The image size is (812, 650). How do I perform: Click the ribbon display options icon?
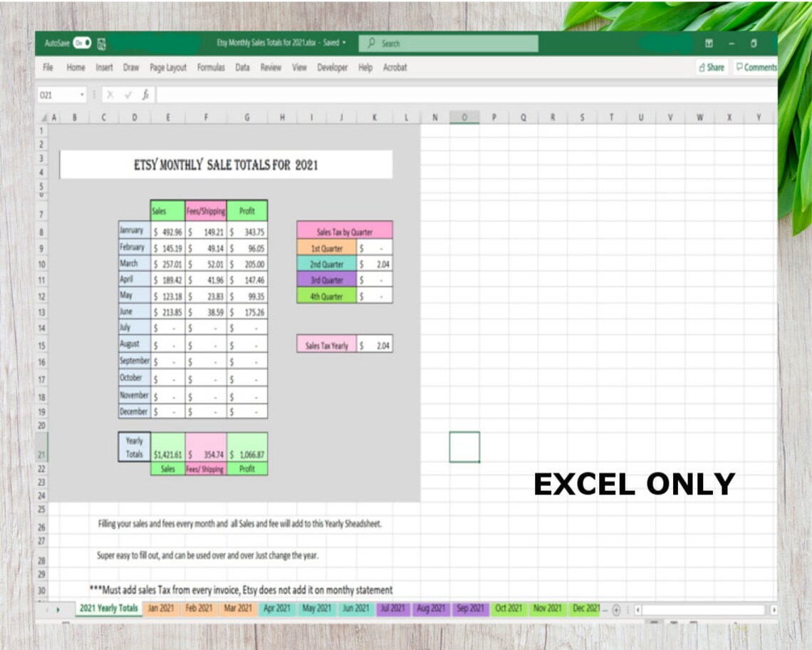tap(709, 43)
